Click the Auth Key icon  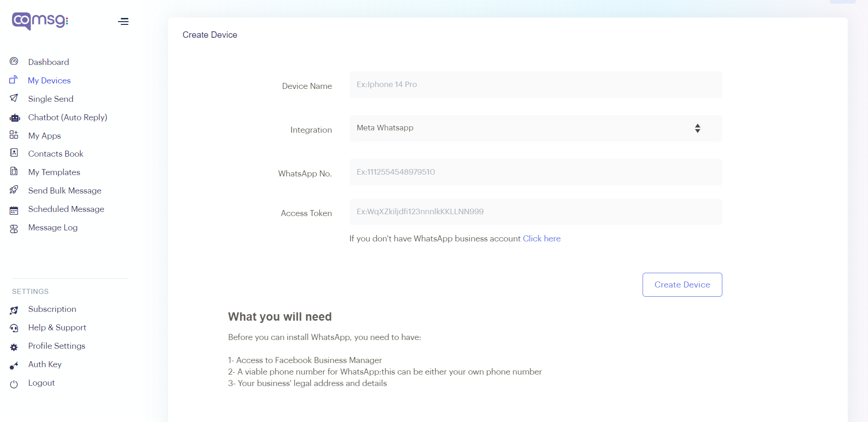[x=14, y=366]
